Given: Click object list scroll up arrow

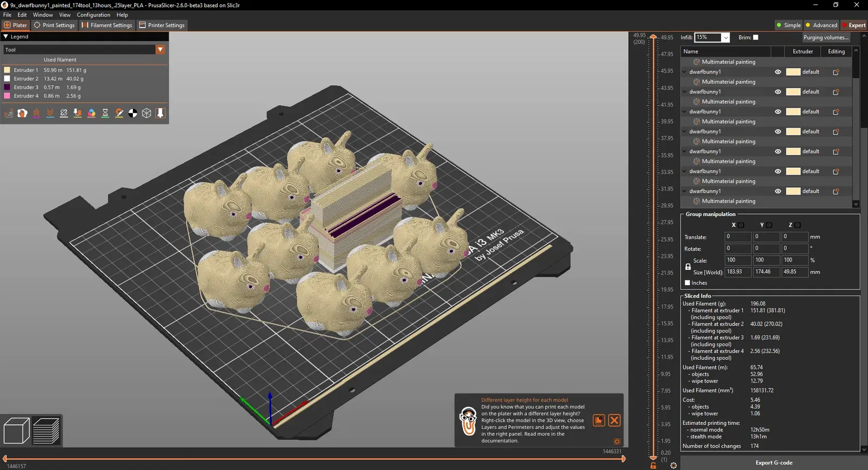Looking at the screenshot, I should (x=856, y=50).
